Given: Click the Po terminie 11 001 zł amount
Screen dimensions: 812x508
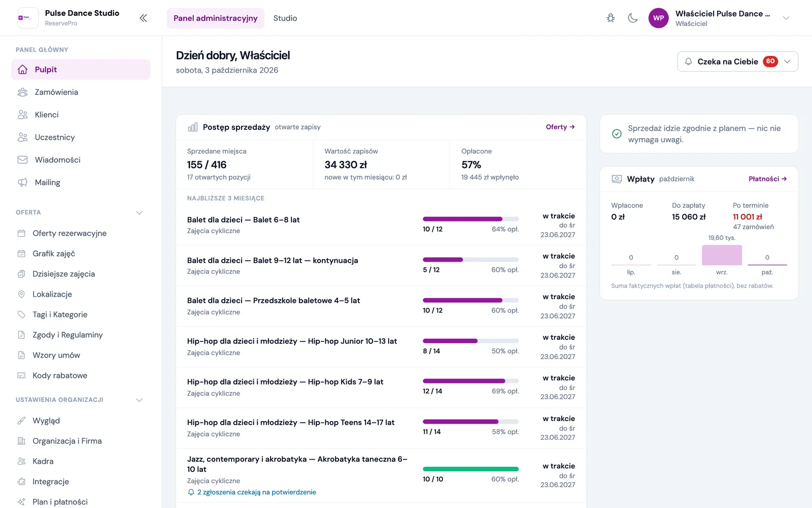Looking at the screenshot, I should tap(748, 217).
